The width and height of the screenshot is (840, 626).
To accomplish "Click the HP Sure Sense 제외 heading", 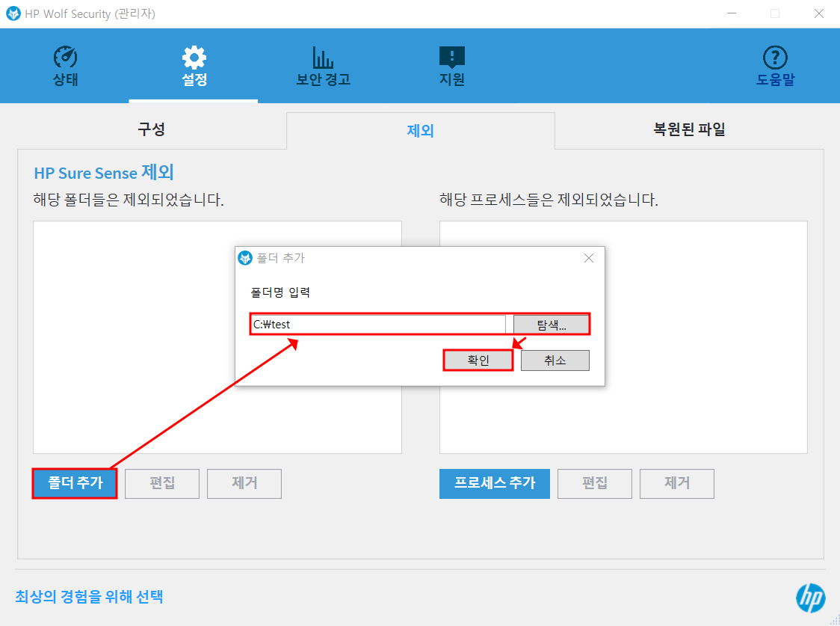I will (104, 173).
